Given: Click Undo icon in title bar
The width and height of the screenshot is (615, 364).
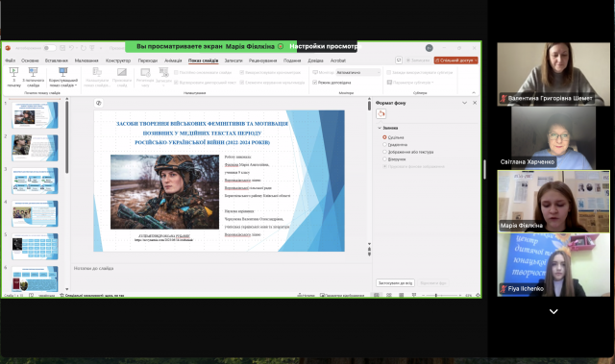Looking at the screenshot, I should [71, 48].
